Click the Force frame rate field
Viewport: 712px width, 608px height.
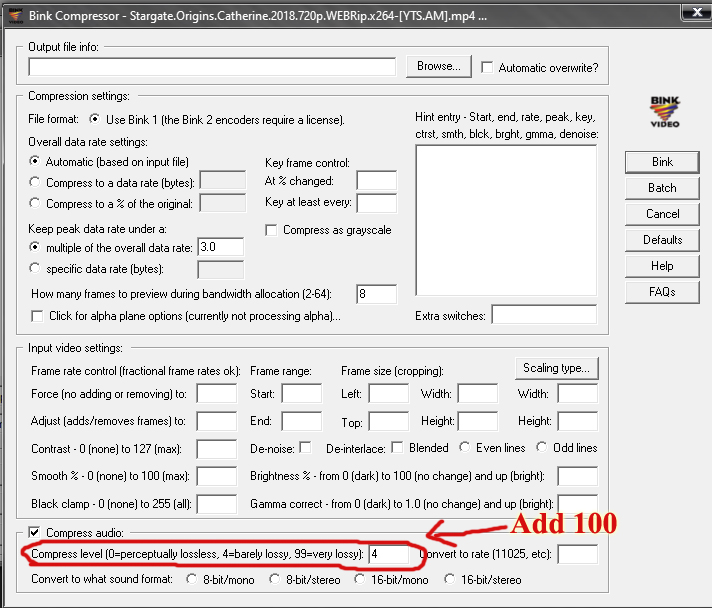(217, 394)
